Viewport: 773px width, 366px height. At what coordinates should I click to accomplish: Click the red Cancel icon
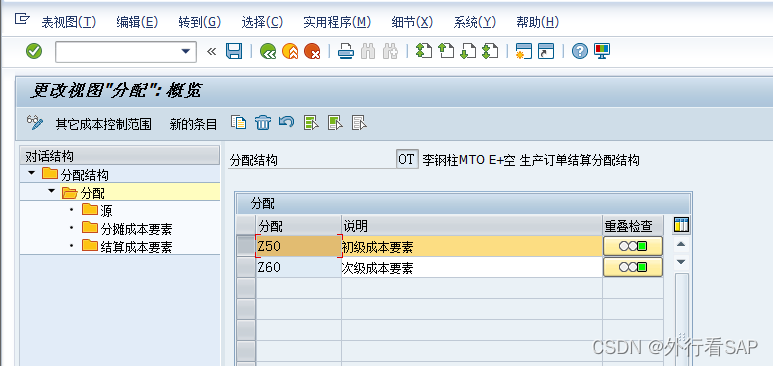[x=312, y=51]
